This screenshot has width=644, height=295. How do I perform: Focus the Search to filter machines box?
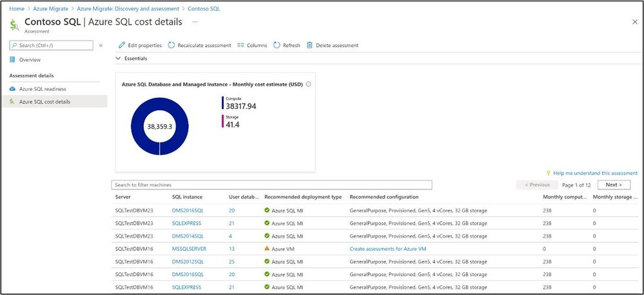271,185
